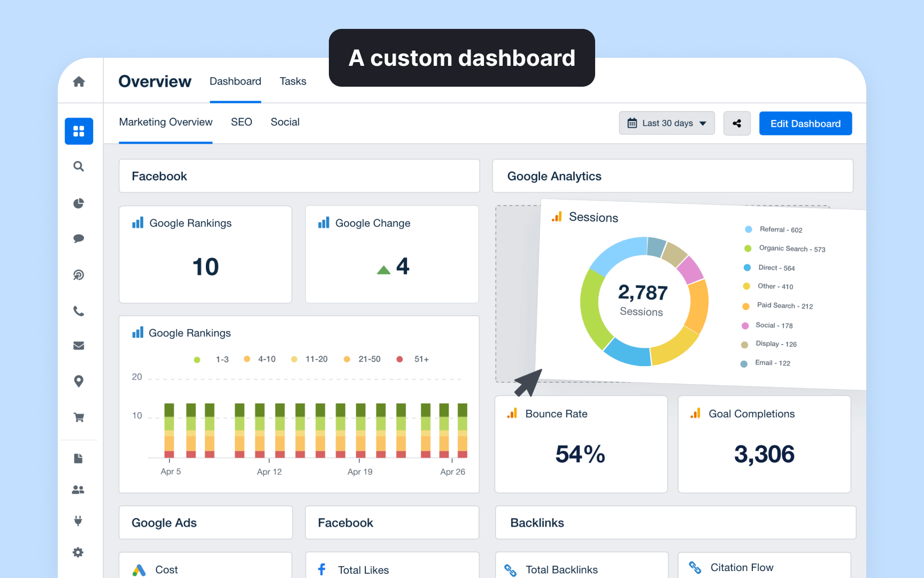The width and height of the screenshot is (924, 578).
Task: Open the settings gear icon
Action: click(x=79, y=552)
